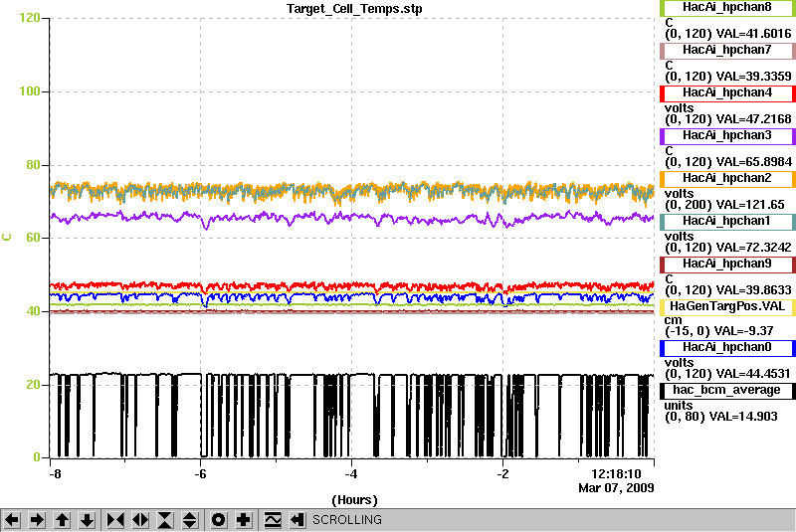
Task: Click the plus toolbar icon
Action: (243, 520)
